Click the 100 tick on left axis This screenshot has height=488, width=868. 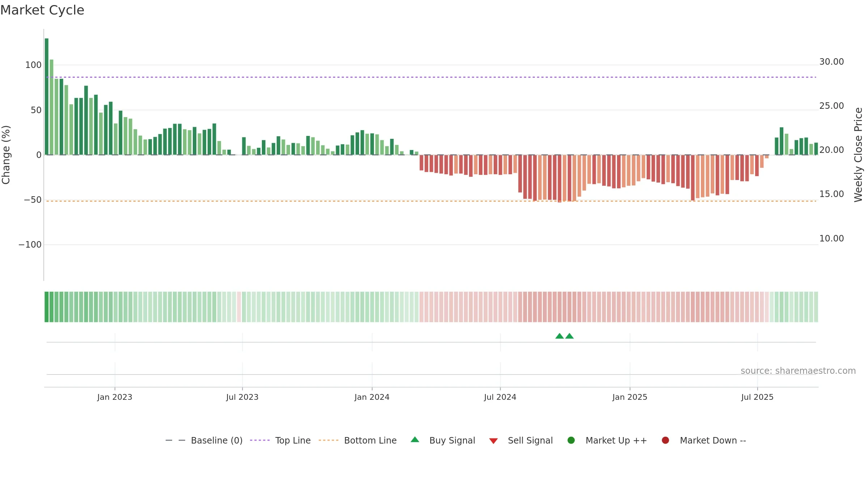(33, 65)
